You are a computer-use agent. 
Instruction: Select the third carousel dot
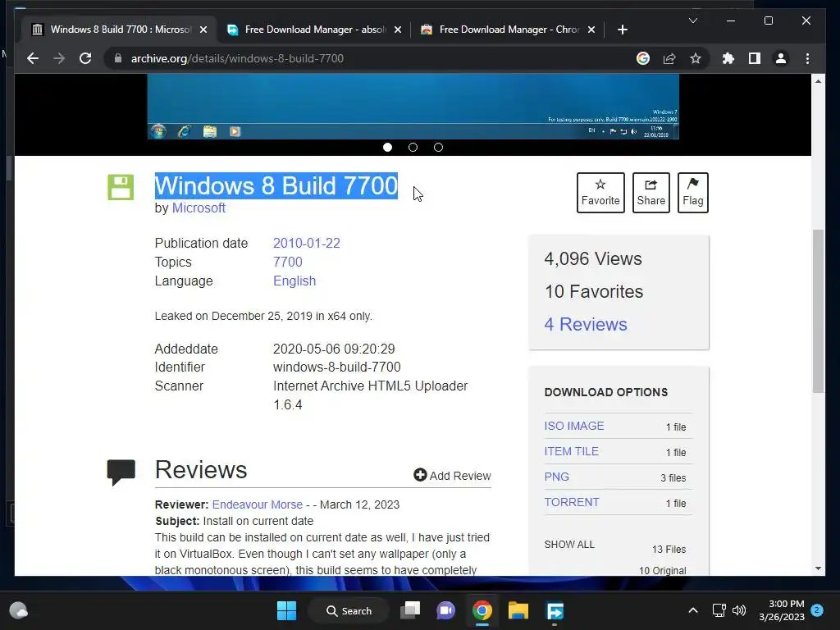[x=438, y=148]
